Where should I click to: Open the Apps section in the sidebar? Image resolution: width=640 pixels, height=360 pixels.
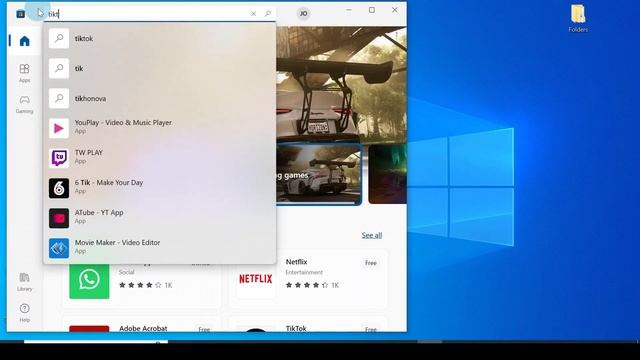pyautogui.click(x=24, y=73)
